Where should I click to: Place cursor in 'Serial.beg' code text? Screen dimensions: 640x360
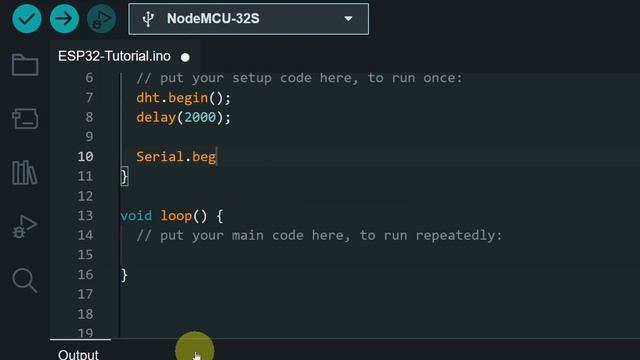point(176,157)
